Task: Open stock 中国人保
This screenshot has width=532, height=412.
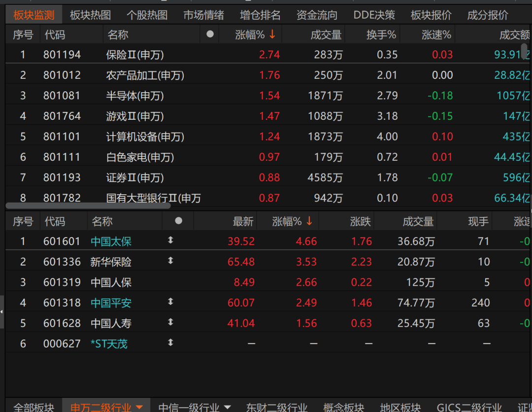Action: [111, 282]
